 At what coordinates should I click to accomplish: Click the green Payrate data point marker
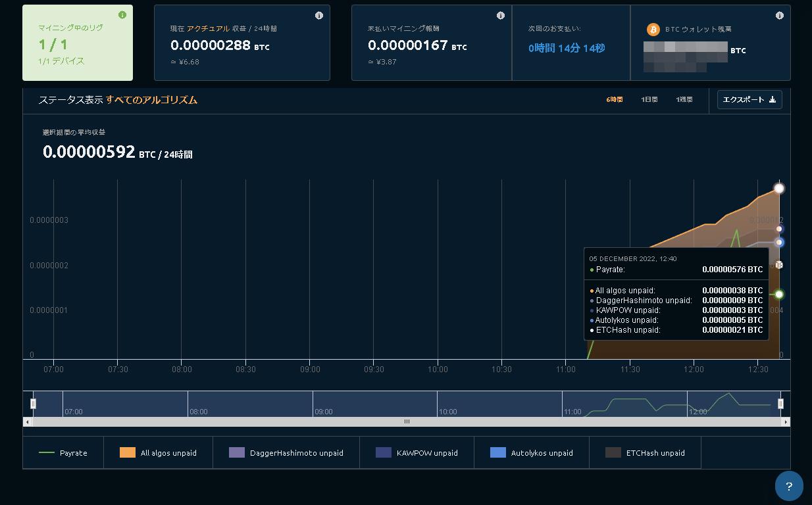(x=779, y=294)
